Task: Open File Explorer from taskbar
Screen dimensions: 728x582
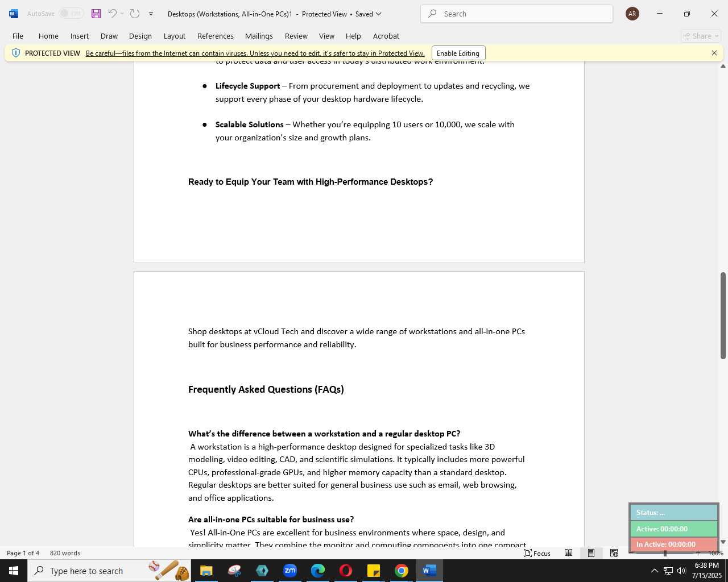Action: [206, 571]
